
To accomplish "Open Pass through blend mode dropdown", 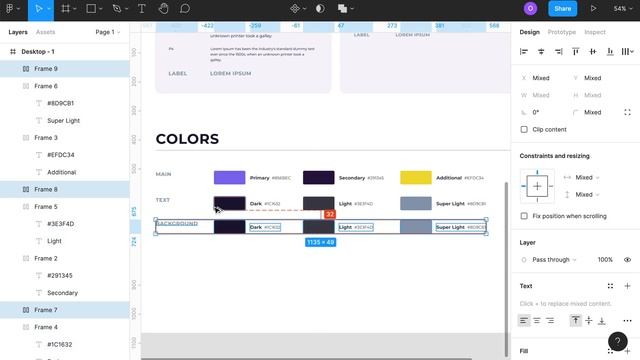I will click(x=554, y=260).
